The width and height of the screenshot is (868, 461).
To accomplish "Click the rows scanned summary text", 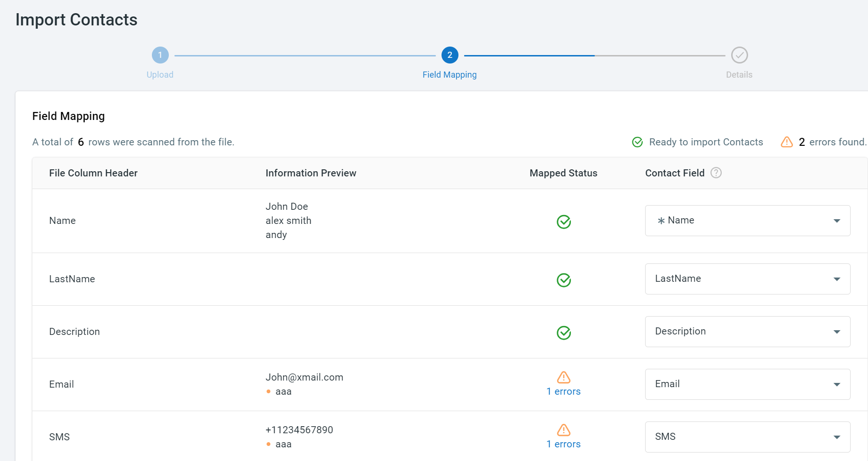I will pos(133,142).
